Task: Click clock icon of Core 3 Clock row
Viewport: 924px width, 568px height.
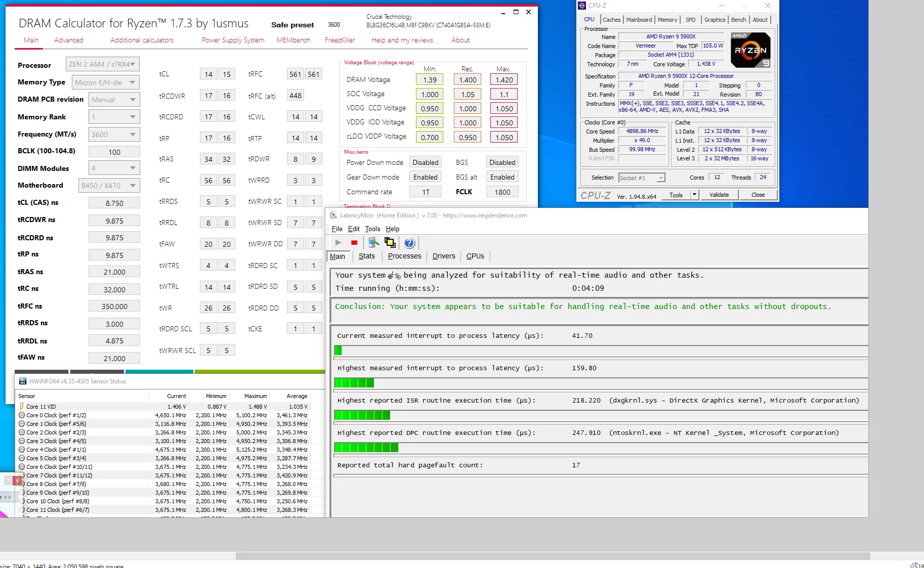Action: 22,441
